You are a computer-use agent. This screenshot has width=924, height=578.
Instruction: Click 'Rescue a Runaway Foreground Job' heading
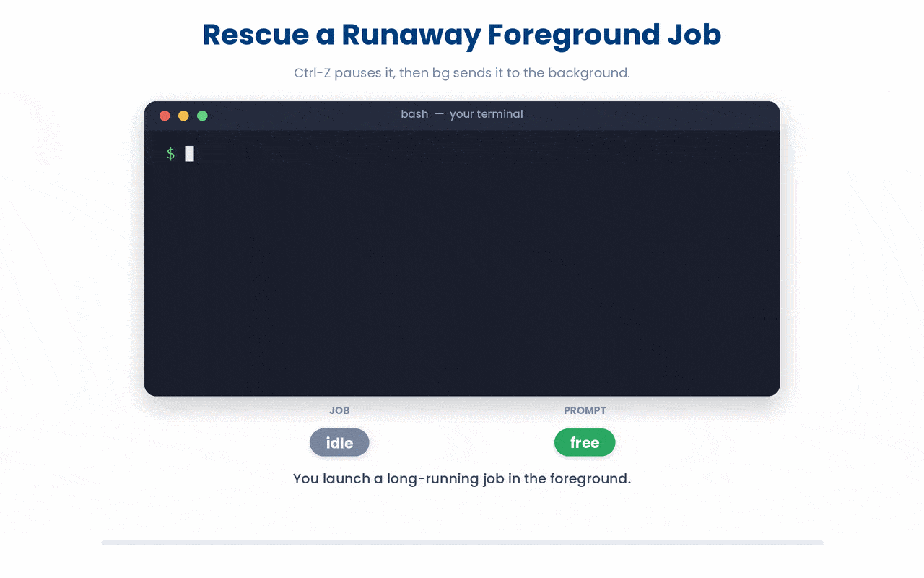pyautogui.click(x=462, y=35)
